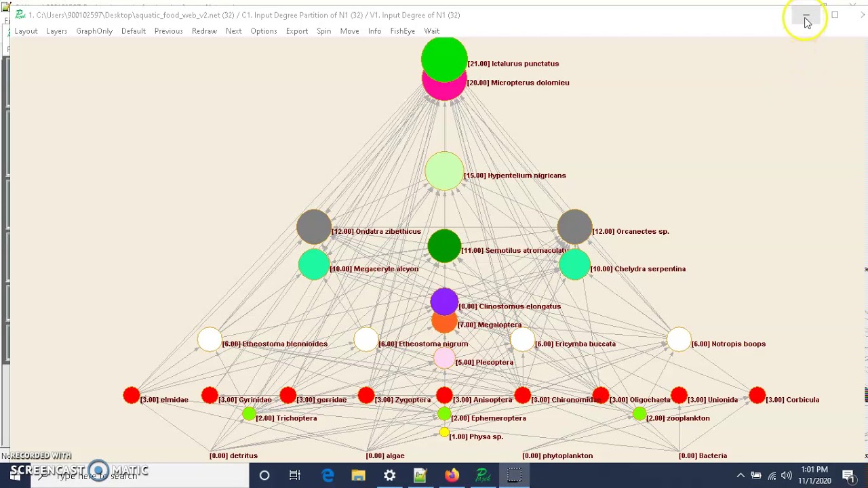The height and width of the screenshot is (488, 868).
Task: Click the algae label
Action: pyautogui.click(x=385, y=455)
